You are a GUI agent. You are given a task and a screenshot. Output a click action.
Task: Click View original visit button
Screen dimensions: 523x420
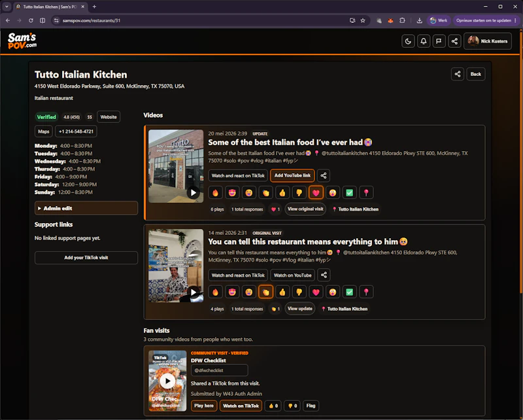point(305,209)
